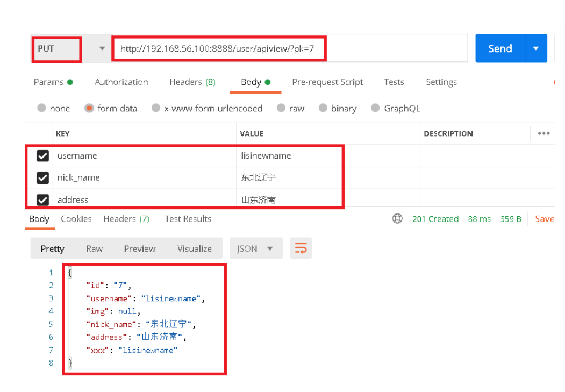Select the raw body radio option

tap(281, 108)
